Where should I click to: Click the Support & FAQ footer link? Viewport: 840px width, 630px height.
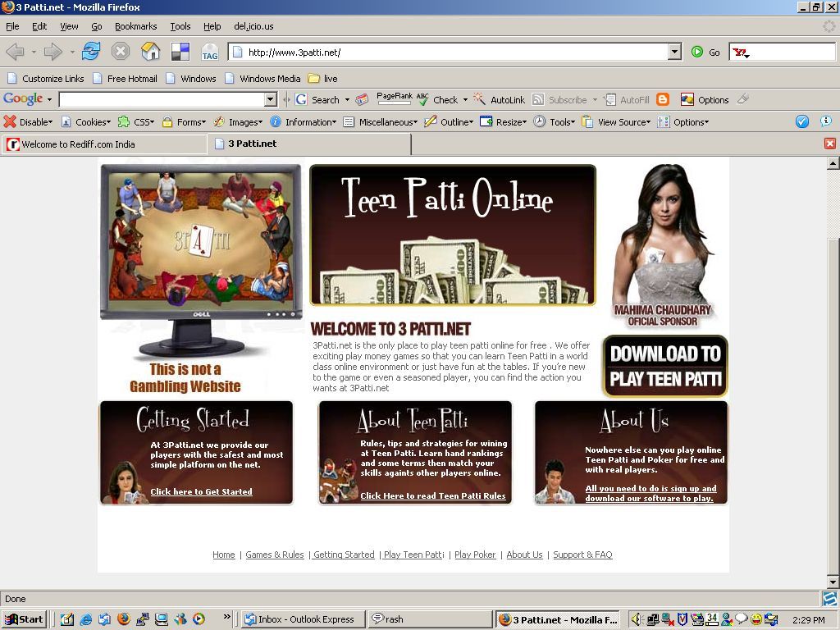(x=583, y=555)
